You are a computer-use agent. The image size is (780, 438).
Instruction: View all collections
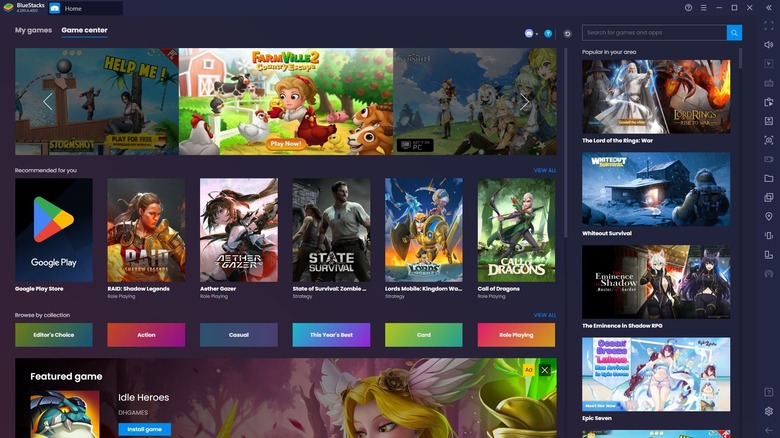pos(545,315)
